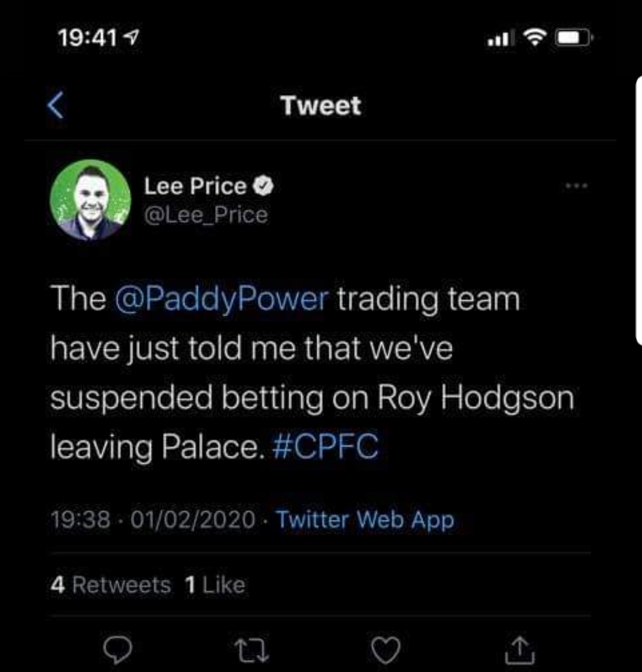View the 4 Retweets list
642x672 pixels.
coord(111,585)
